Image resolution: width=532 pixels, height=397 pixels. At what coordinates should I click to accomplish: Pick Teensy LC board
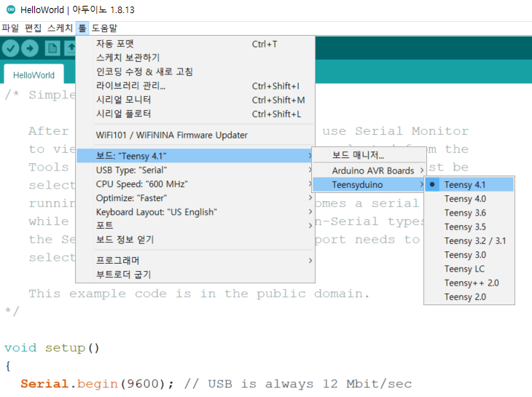tap(469, 269)
